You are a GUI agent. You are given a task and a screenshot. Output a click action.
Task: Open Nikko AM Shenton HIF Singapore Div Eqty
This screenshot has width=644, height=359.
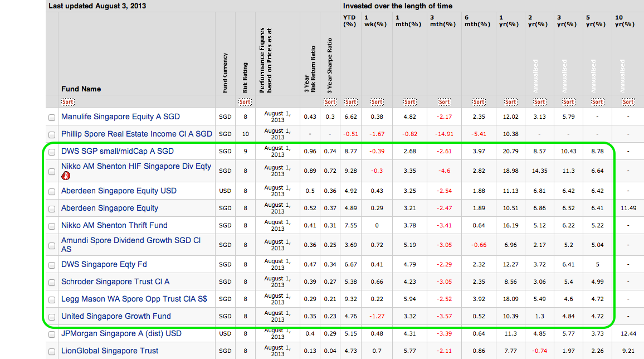(x=136, y=166)
